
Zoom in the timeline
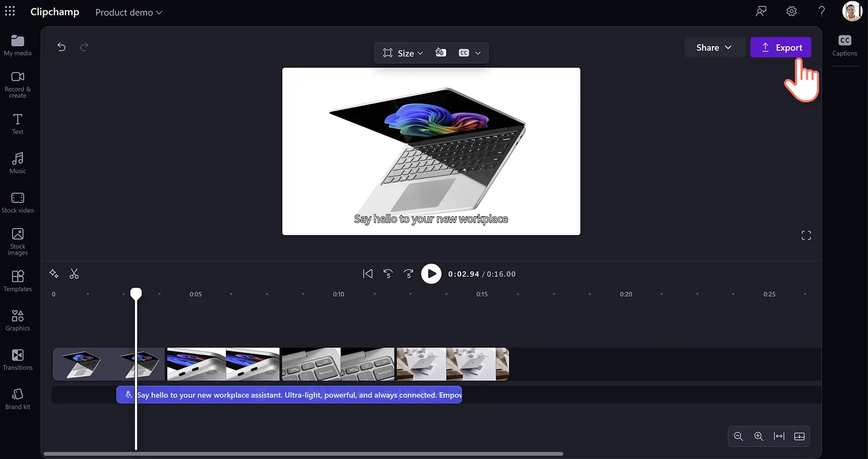pos(758,436)
